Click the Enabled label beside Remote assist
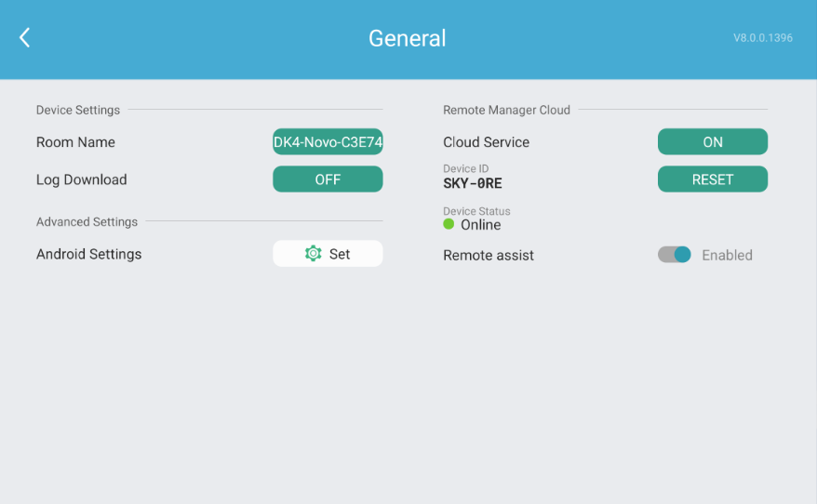Screen dimensions: 817x504 click(727, 255)
